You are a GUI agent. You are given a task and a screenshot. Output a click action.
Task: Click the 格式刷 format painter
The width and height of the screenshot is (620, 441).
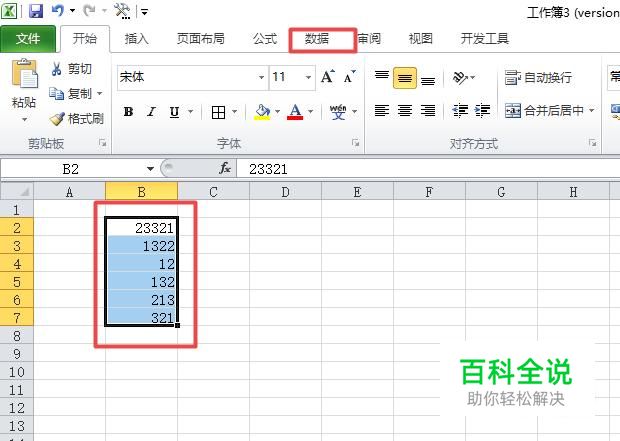click(x=77, y=119)
